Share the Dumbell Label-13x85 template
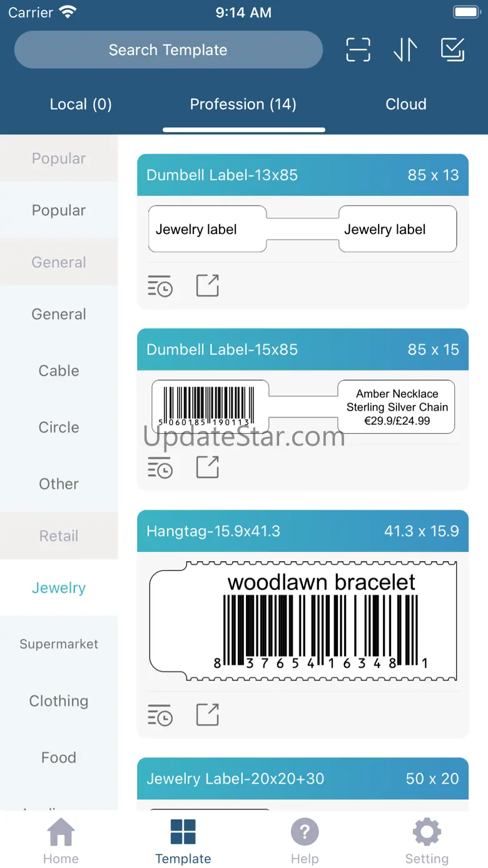The width and height of the screenshot is (488, 868). click(207, 285)
